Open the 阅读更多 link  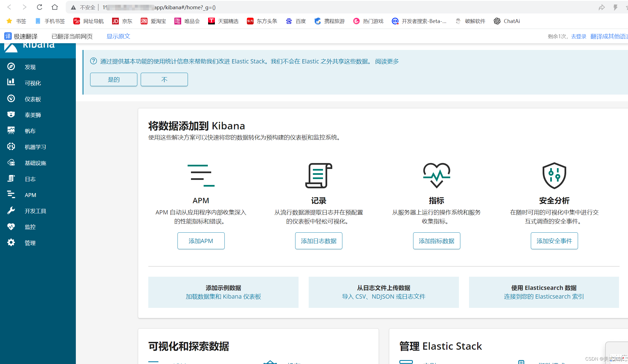pos(387,61)
